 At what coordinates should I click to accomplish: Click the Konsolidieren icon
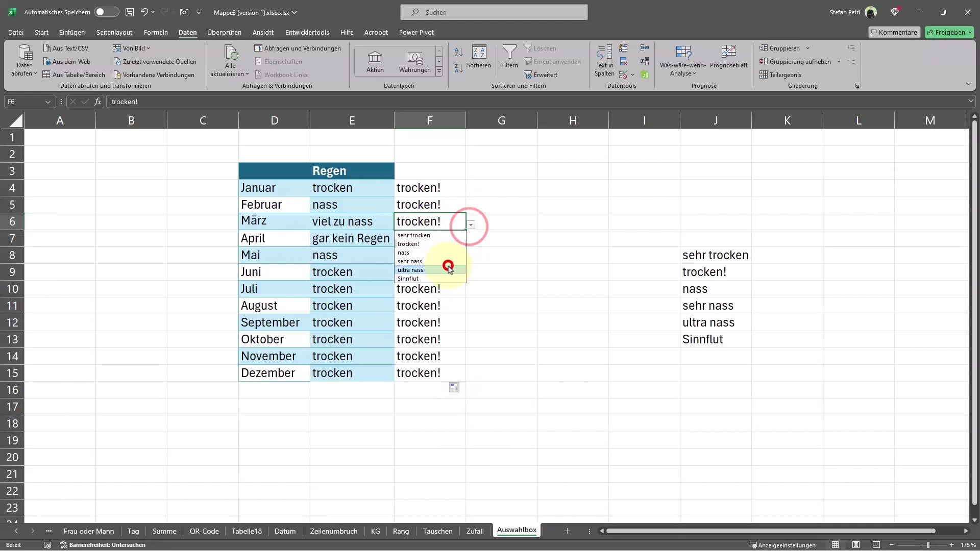click(645, 48)
